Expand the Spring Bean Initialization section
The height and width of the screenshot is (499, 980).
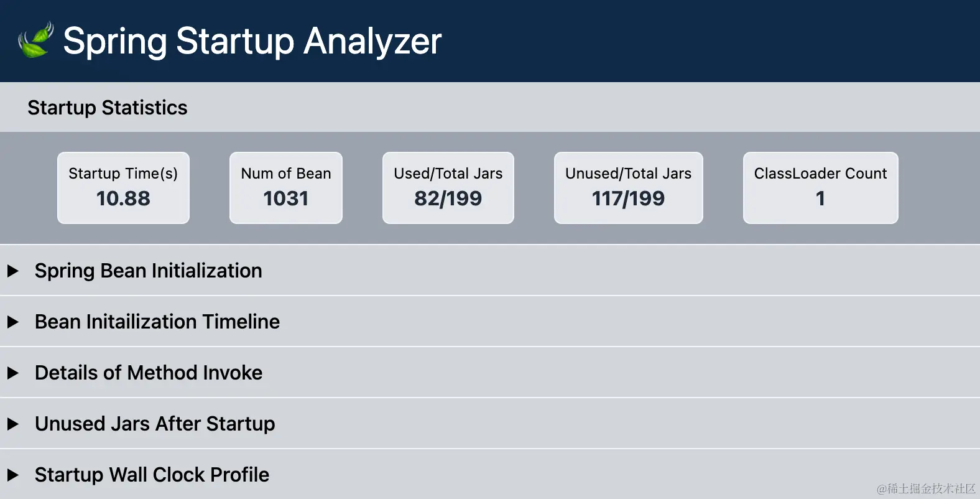[x=148, y=271]
